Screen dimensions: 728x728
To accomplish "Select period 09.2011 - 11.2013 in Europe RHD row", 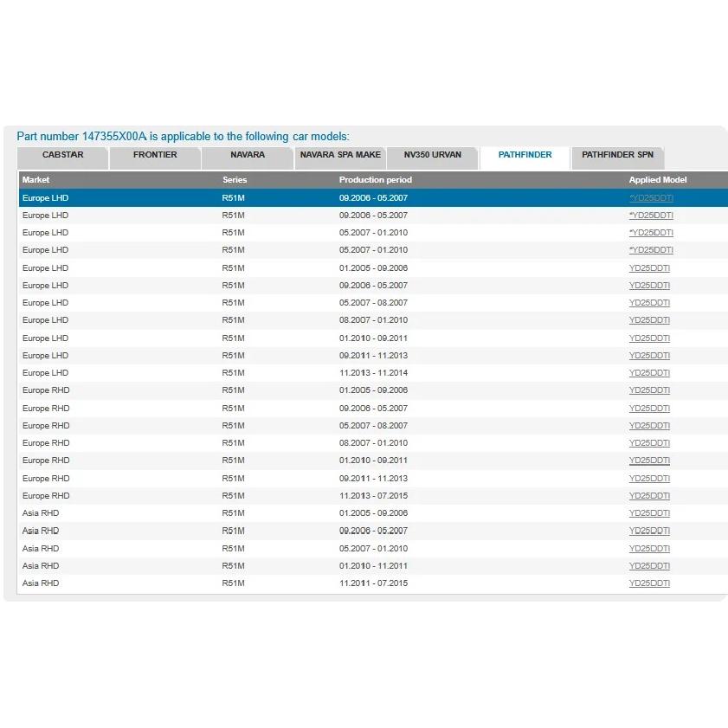I will pyautogui.click(x=373, y=479).
